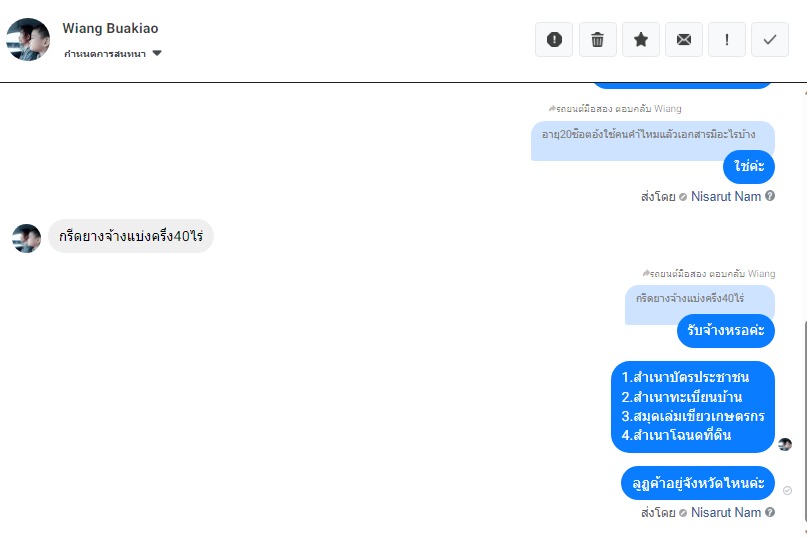Flag conversation with the exclamation mark icon
Viewport: 807px width, 538px height.
[x=727, y=40]
